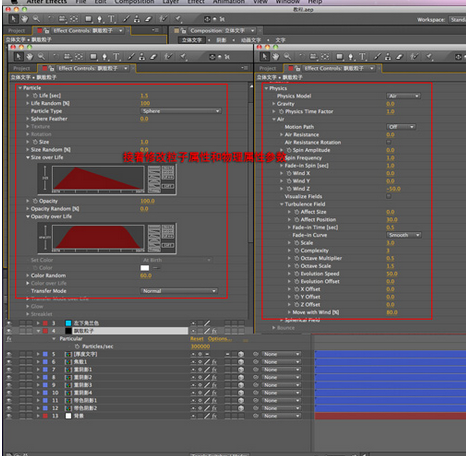The image size is (466, 456).
Task: Click the stopwatch next to Evolution Speed
Action: [297, 274]
